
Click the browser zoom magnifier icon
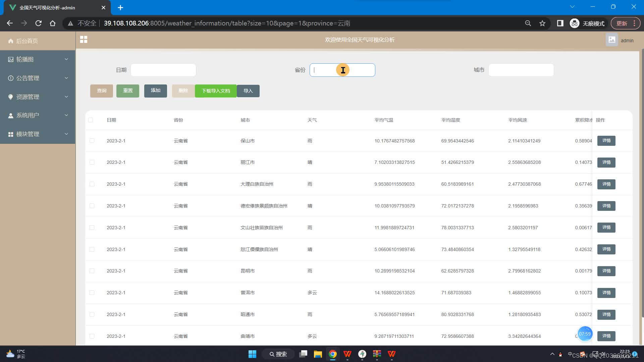(528, 23)
